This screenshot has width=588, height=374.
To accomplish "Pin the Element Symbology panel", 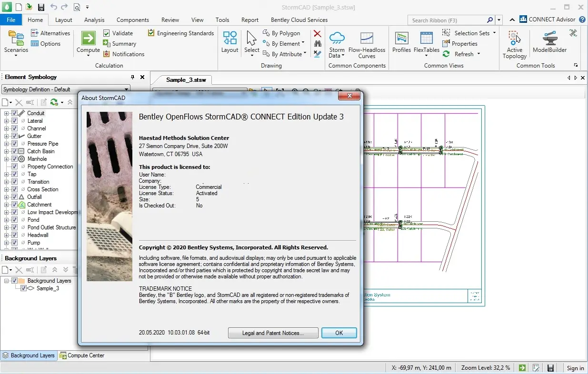I will point(133,77).
